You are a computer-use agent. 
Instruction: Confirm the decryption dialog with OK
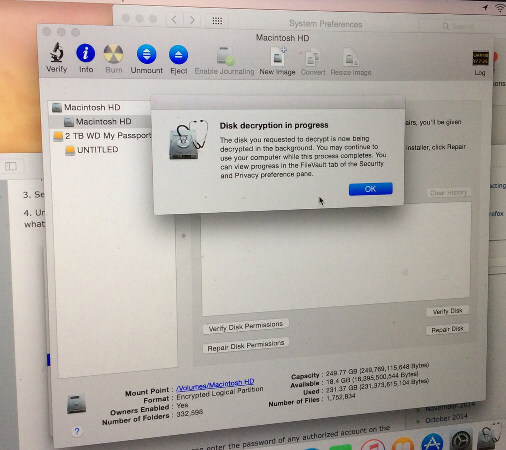point(371,189)
